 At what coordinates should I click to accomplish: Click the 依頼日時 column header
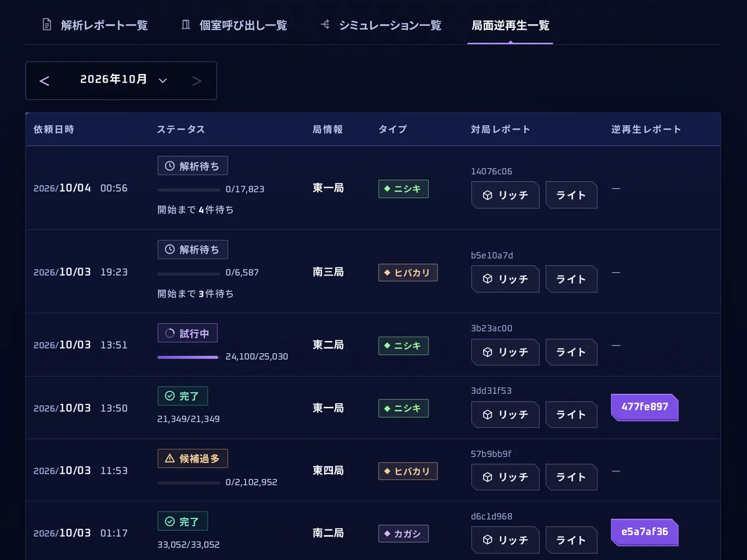[54, 129]
